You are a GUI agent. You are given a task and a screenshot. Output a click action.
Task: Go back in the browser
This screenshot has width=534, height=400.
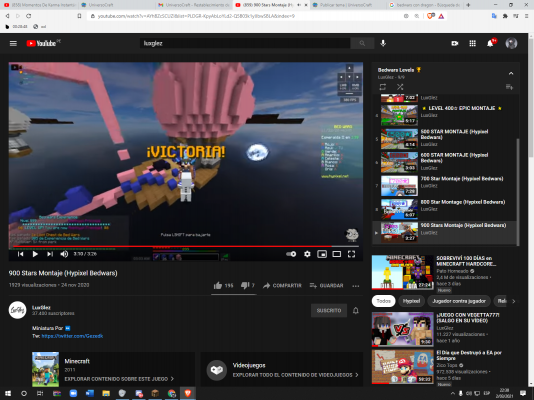tap(7, 16)
